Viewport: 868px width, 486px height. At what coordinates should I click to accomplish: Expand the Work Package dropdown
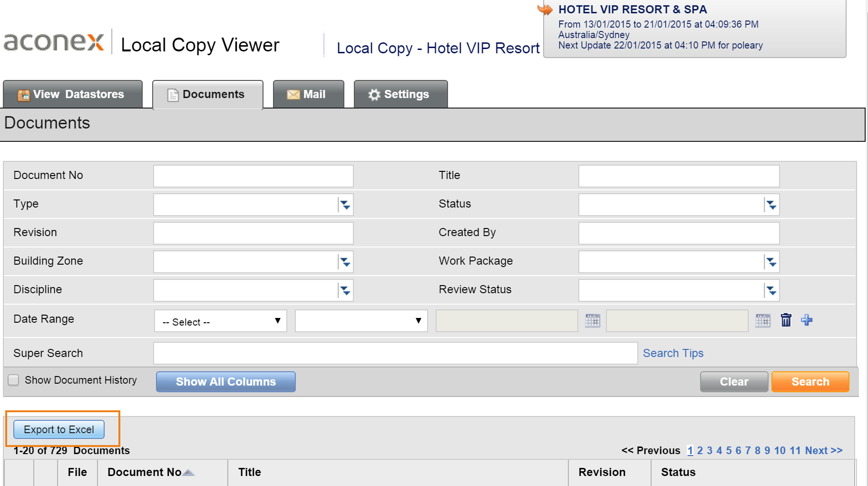771,262
